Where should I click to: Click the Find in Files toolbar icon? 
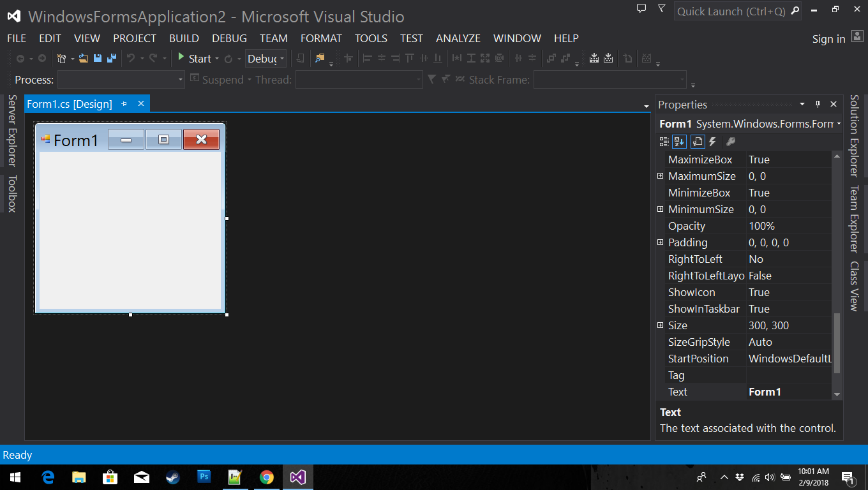(320, 59)
